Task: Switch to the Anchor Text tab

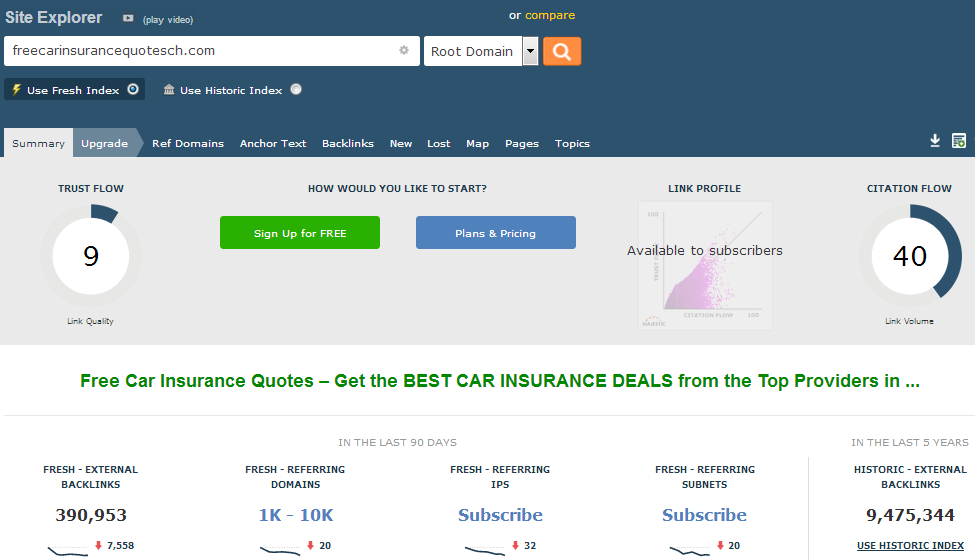Action: click(x=273, y=144)
